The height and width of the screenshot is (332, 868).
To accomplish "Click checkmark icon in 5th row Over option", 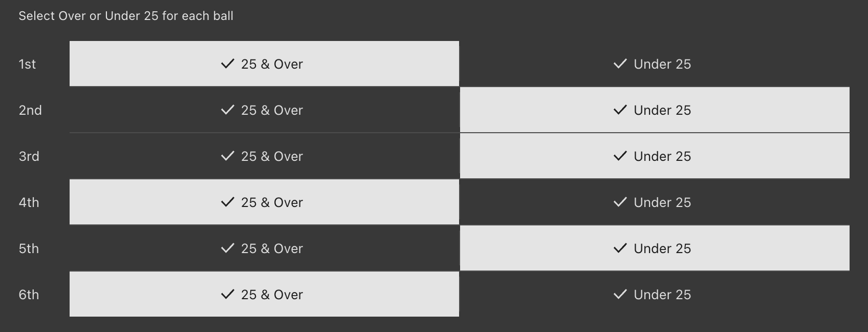I will pos(227,248).
